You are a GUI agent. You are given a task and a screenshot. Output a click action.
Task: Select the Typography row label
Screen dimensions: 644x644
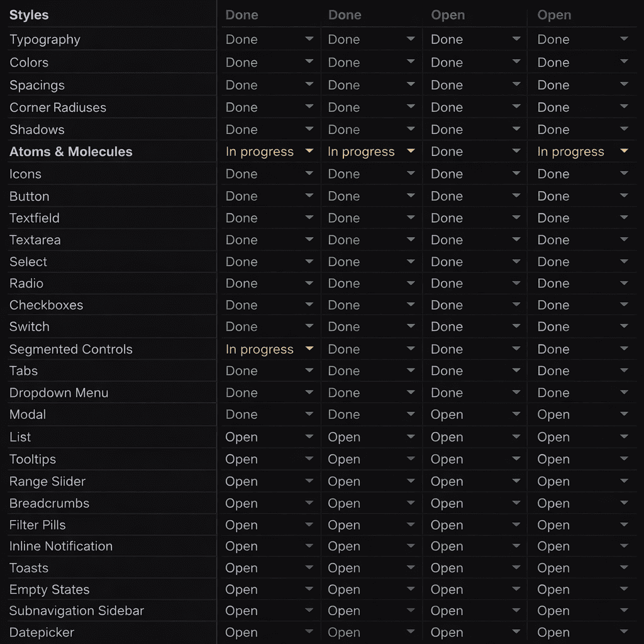(x=45, y=40)
